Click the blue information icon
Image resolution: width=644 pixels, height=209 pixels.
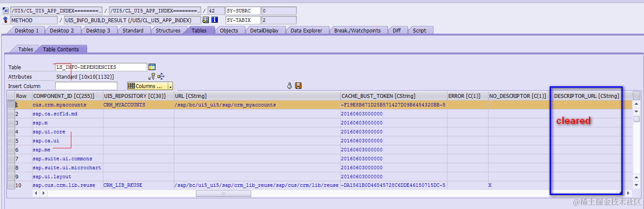pos(215,20)
